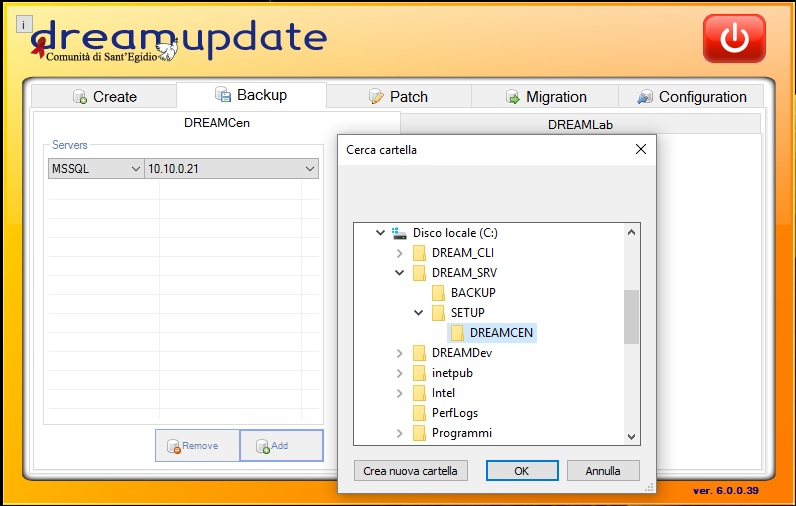Close the Cerca cartella dialog
This screenshot has width=796, height=506.
coord(641,149)
